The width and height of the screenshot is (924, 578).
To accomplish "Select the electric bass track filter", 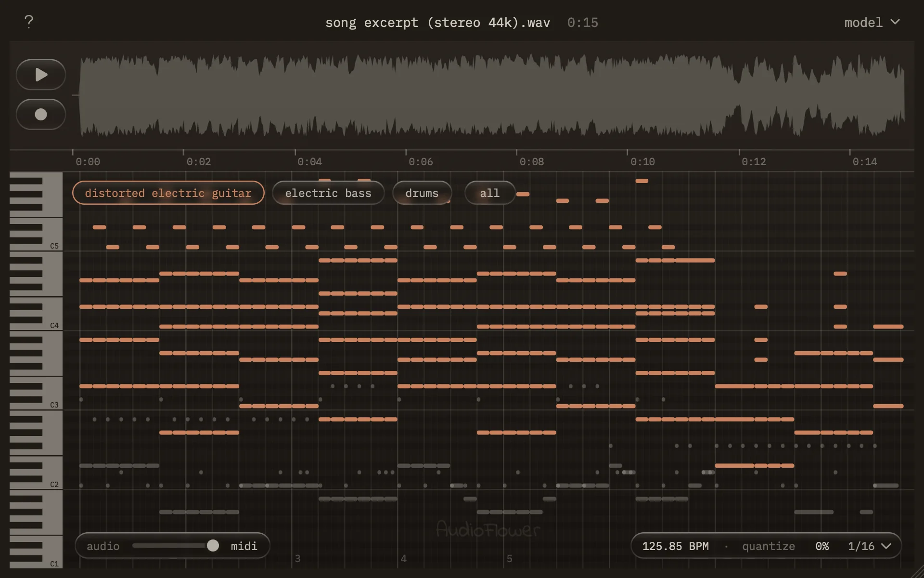I will pyautogui.click(x=328, y=193).
